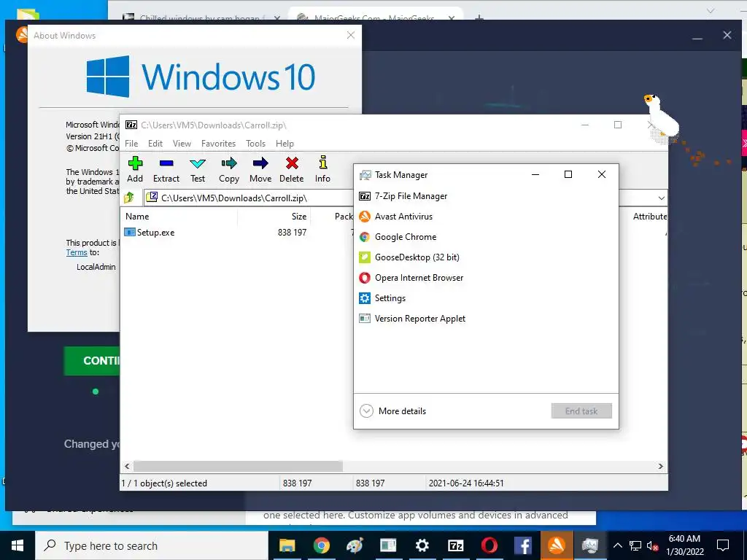
Task: Open Opera browser from the taskbar
Action: pos(489,545)
